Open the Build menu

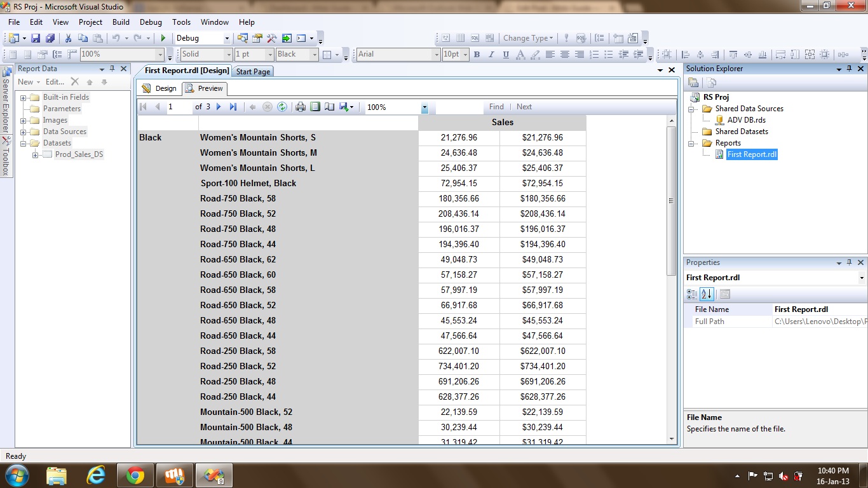121,22
